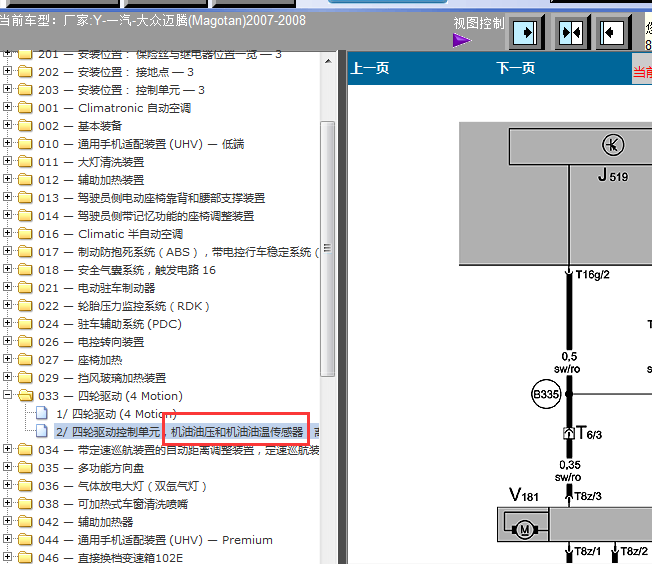Click the folder icon of 021 电动驻车制动器
This screenshot has width=652, height=564.
tap(25, 288)
